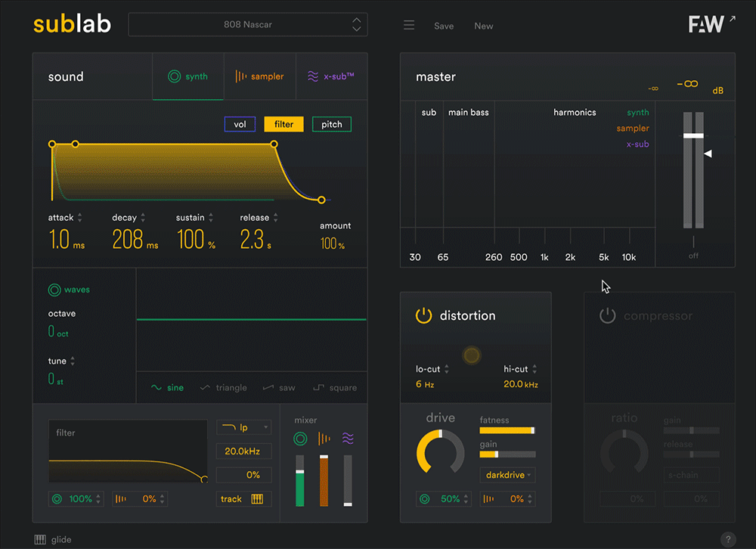Open the hamburger menu icon

click(x=409, y=26)
